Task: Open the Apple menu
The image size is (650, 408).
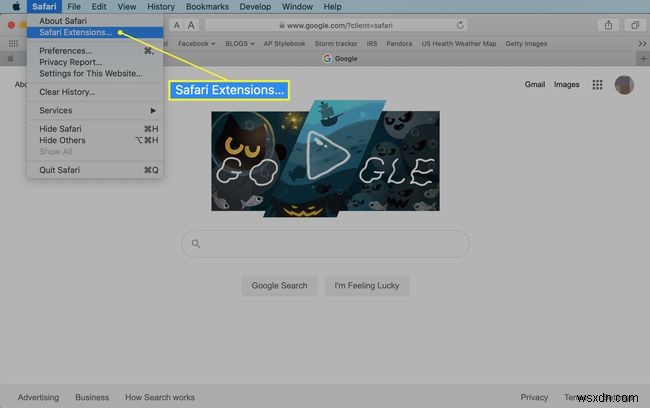Action: pos(16,7)
